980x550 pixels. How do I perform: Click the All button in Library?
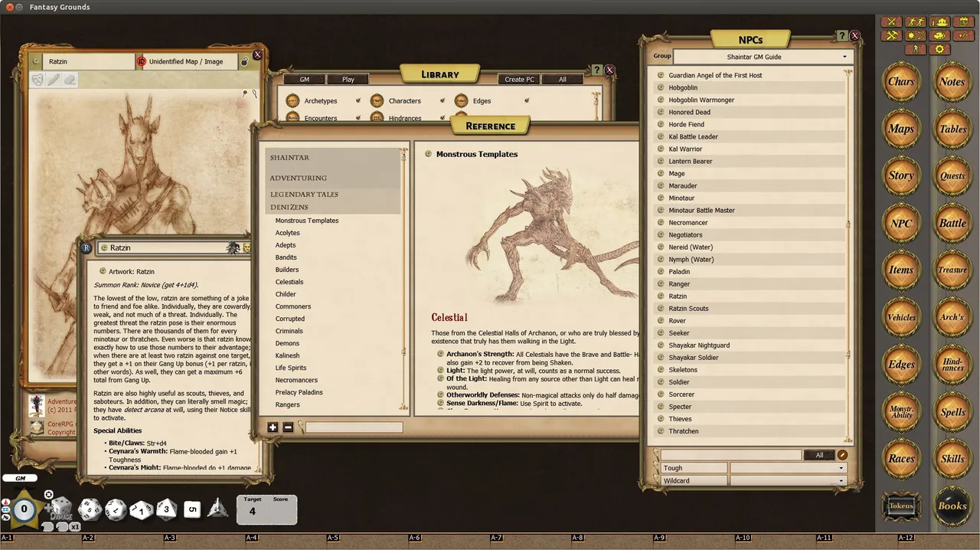pyautogui.click(x=563, y=79)
